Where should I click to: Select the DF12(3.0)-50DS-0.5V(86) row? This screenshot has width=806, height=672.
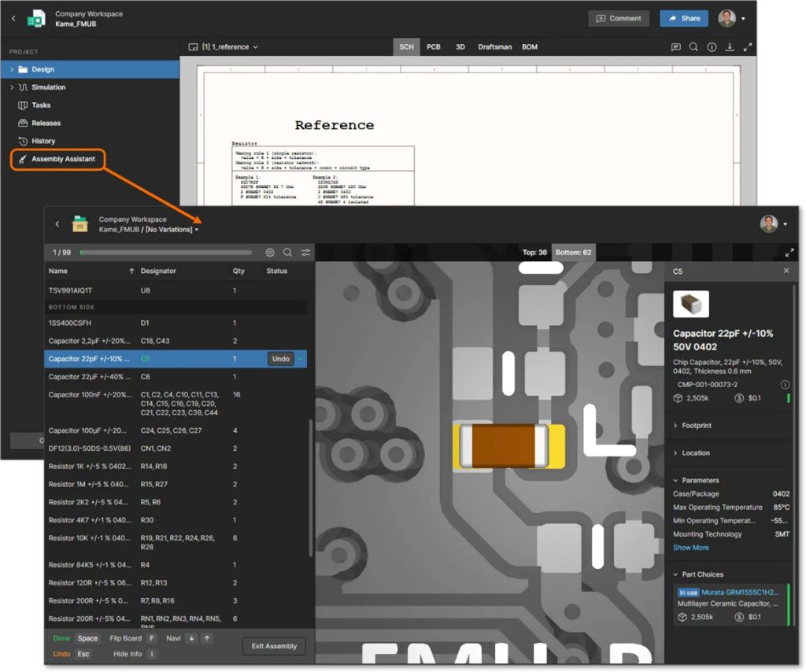point(176,449)
